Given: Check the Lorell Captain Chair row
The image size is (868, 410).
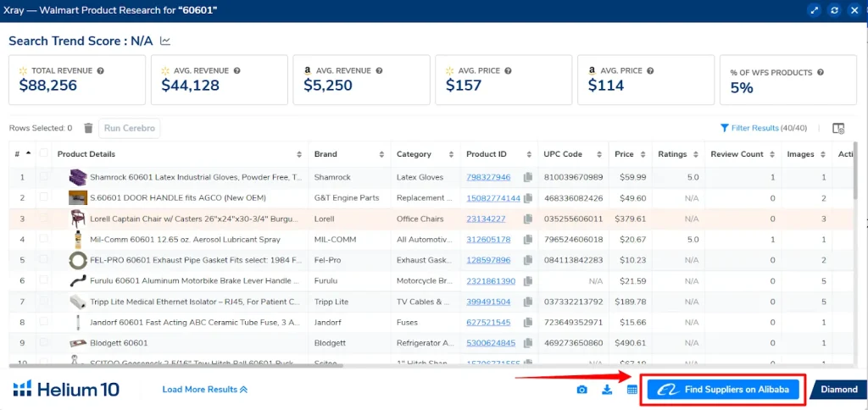Looking at the screenshot, I should tap(44, 218).
